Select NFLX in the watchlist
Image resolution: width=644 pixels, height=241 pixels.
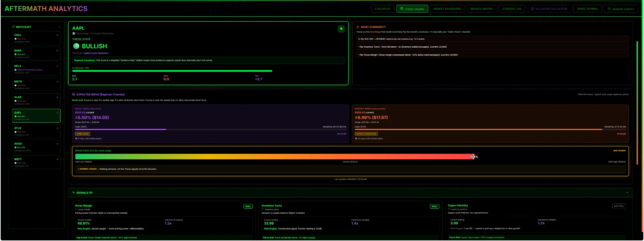click(36, 69)
